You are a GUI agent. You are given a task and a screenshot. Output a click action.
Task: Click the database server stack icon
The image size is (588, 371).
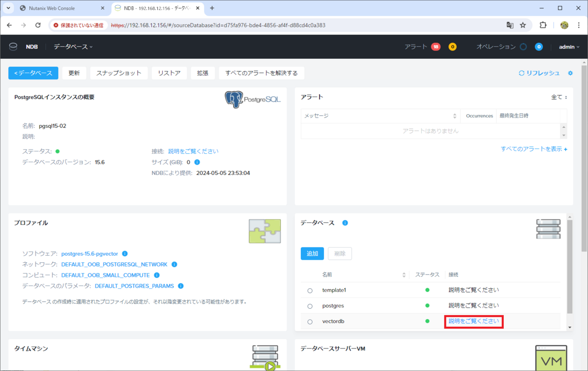click(x=548, y=229)
